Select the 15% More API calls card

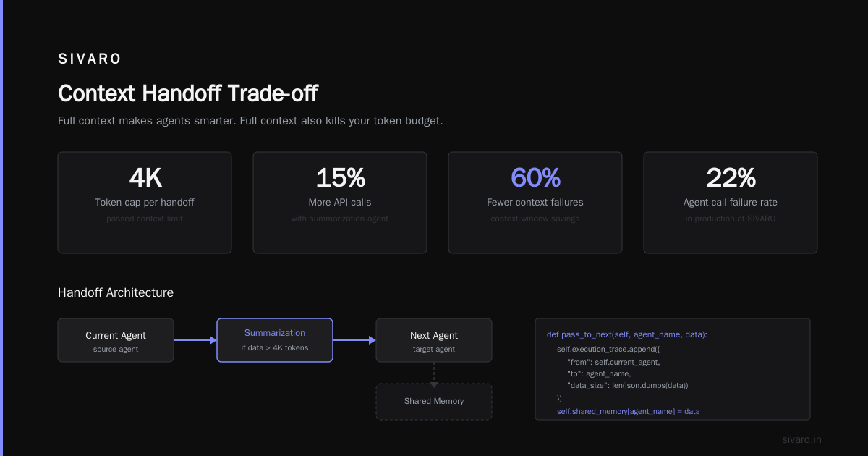(x=340, y=203)
